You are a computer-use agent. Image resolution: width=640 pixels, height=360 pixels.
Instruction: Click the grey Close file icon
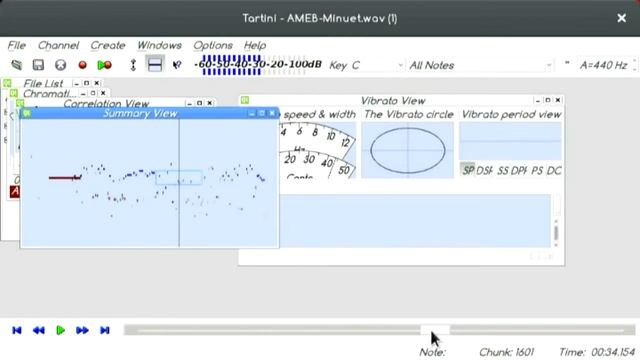coord(60,65)
